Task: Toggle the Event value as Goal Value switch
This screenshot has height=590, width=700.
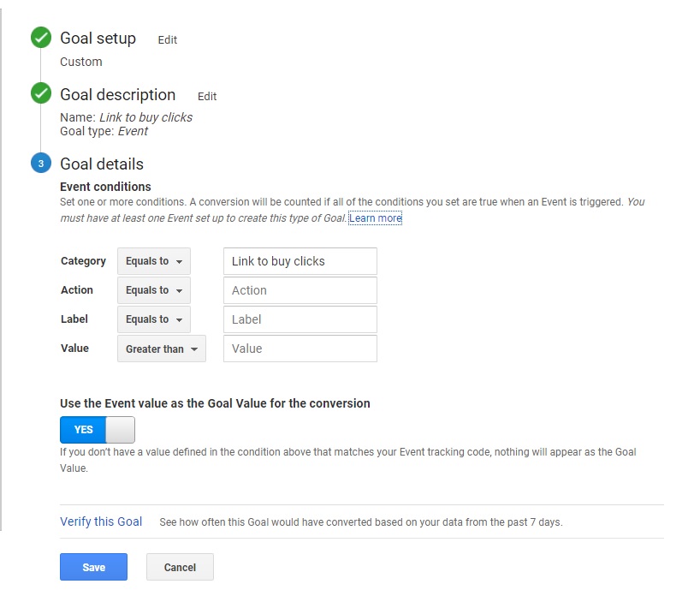Action: [x=97, y=430]
